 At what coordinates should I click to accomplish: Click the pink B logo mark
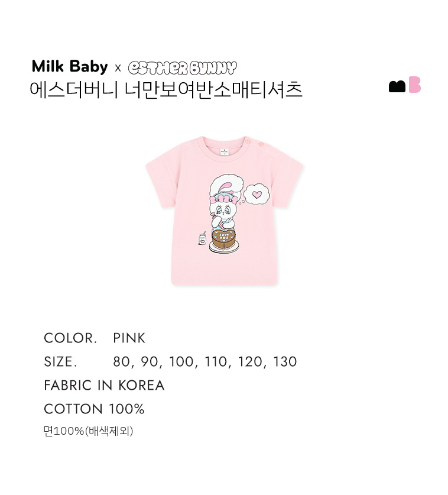point(414,85)
